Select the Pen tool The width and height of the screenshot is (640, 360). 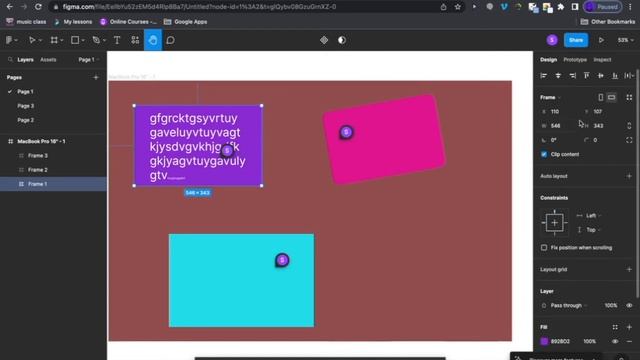coord(96,40)
